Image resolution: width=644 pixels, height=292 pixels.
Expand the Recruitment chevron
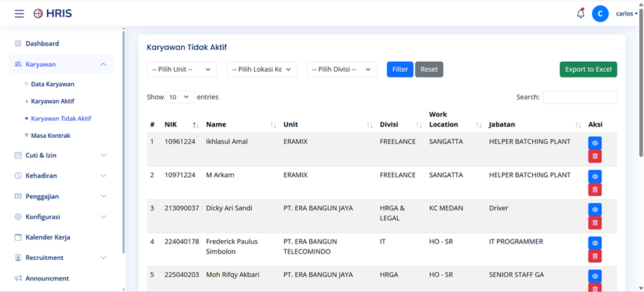tap(104, 258)
